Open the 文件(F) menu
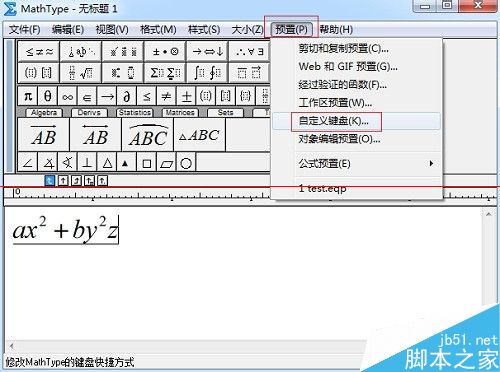 click(24, 29)
